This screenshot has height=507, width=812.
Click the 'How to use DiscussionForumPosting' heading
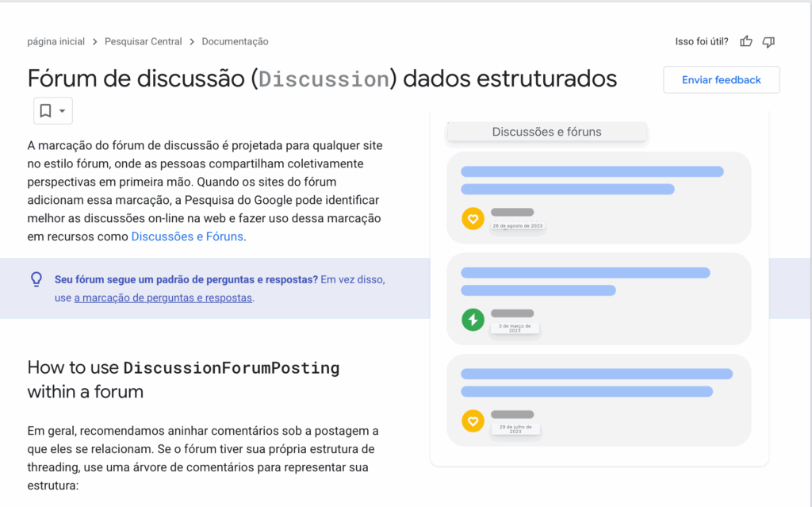coord(183,378)
